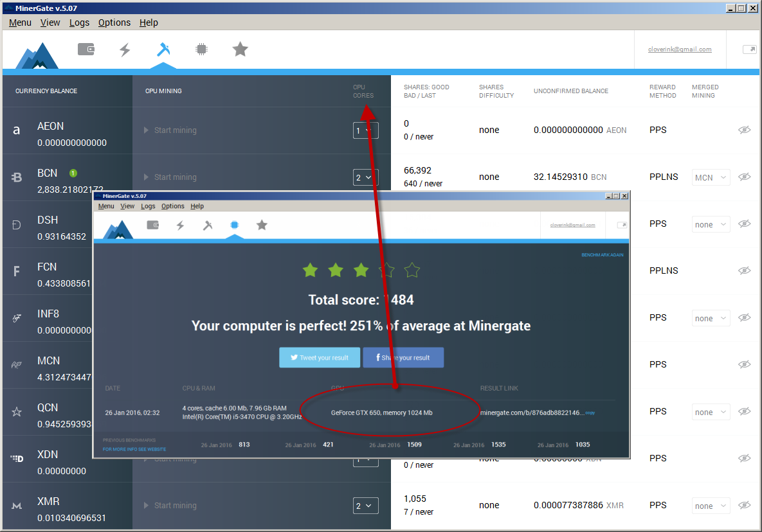Start mining AEON

click(x=170, y=130)
